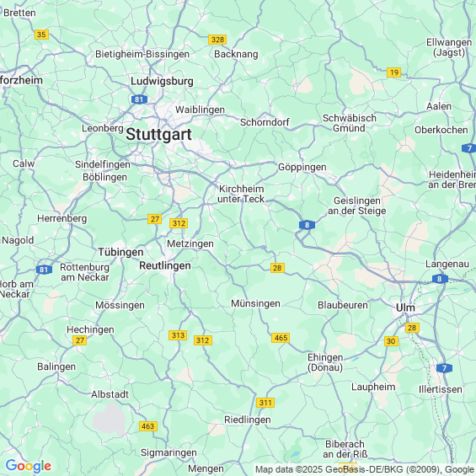Click the A81 highway shield near Ludwigsburg

click(139, 99)
